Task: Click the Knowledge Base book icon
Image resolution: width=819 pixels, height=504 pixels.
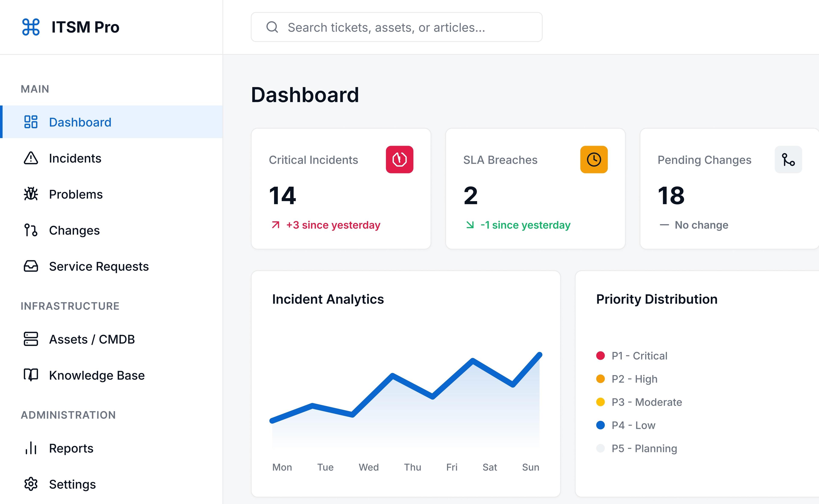Action: pos(31,375)
